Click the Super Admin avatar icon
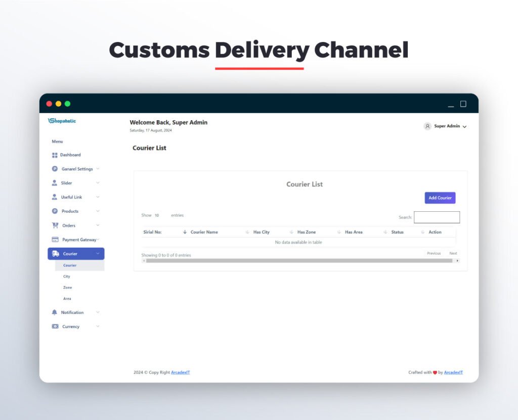The width and height of the screenshot is (518, 420). click(427, 126)
